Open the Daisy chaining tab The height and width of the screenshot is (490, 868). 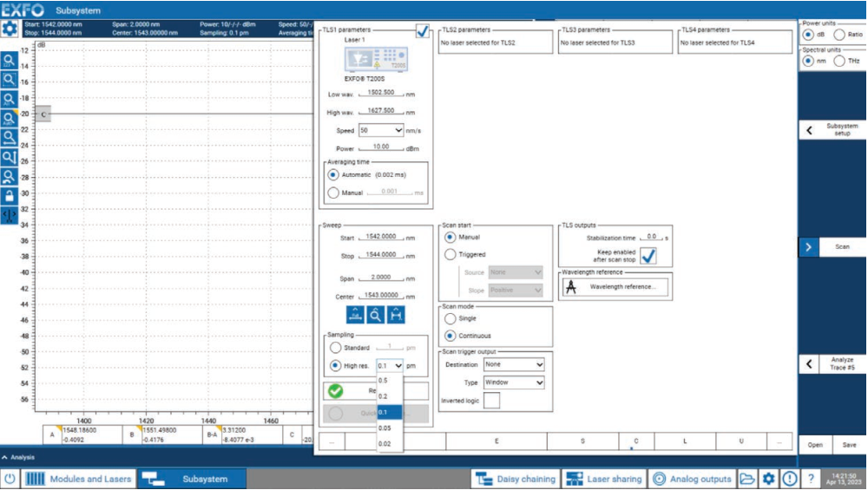[514, 479]
